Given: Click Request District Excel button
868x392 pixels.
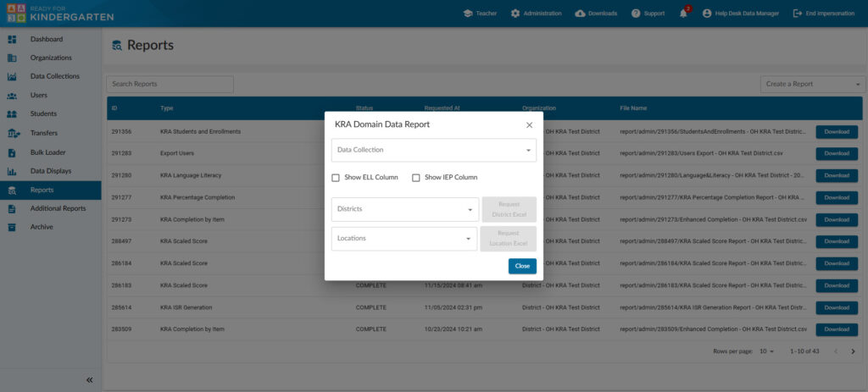Looking at the screenshot, I should point(509,209).
